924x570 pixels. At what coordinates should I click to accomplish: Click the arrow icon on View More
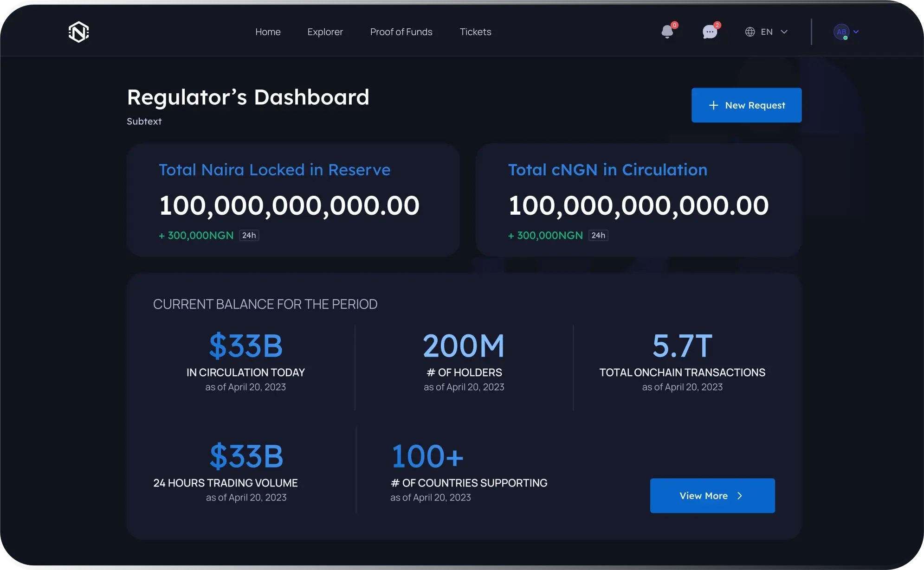740,496
